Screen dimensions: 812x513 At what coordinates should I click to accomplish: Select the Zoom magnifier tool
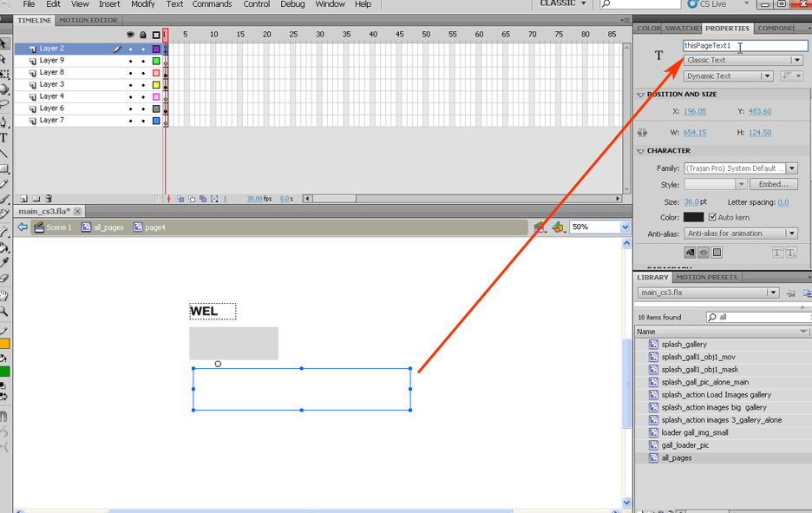pos(4,311)
